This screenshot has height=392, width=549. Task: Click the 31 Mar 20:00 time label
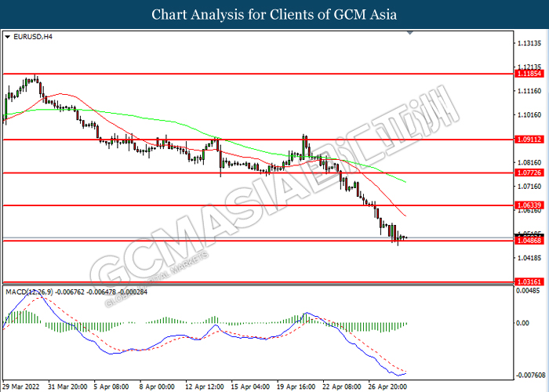coord(68,387)
